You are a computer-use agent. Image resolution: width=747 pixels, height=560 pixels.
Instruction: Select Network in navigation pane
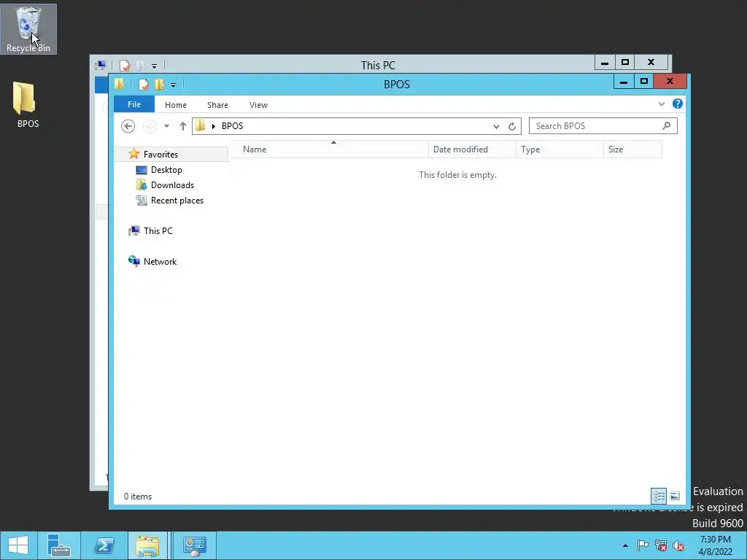click(x=160, y=262)
